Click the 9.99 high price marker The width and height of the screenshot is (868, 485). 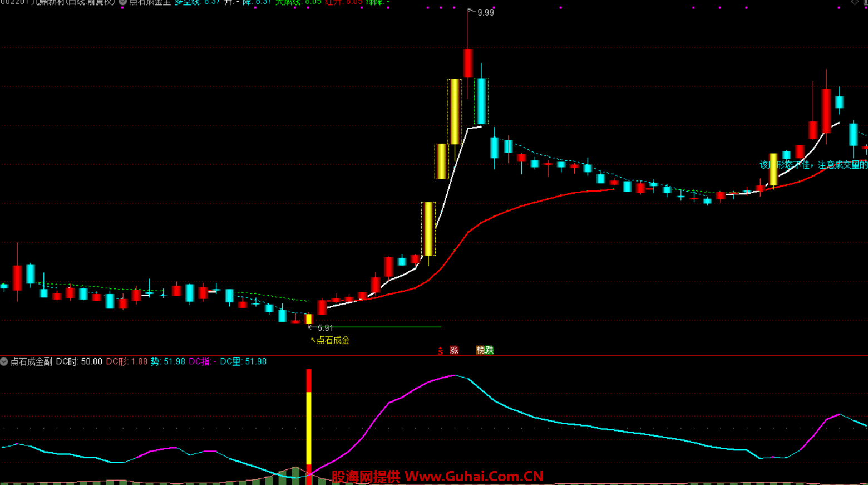485,13
